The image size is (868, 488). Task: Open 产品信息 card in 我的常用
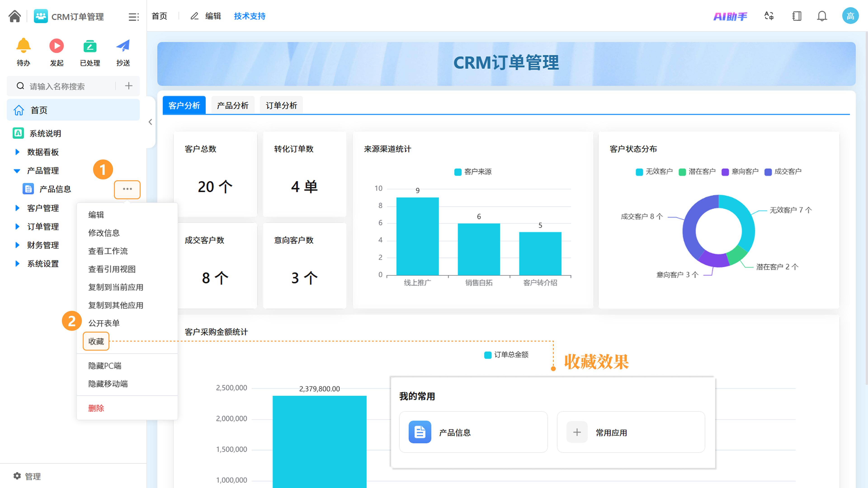click(473, 432)
